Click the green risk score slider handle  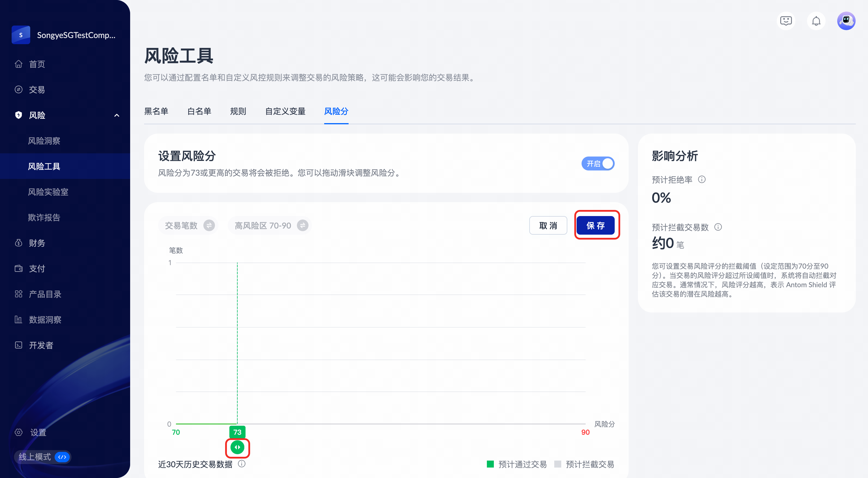click(x=237, y=447)
